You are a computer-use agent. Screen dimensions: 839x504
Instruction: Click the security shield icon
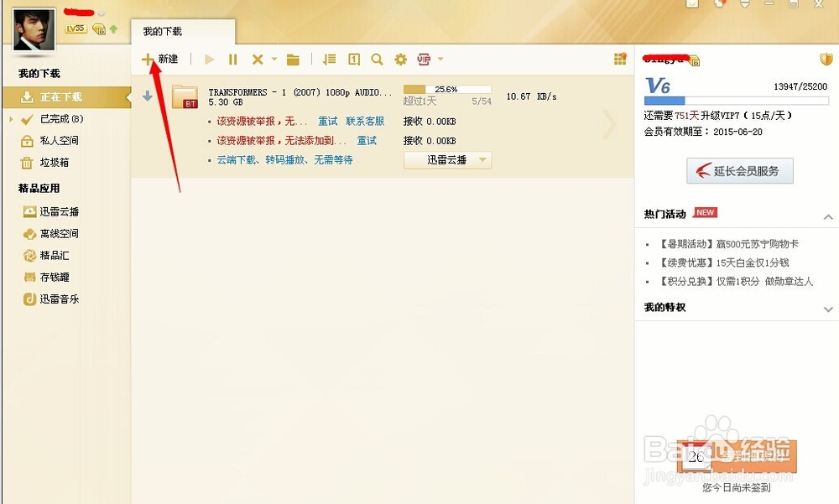coord(826,59)
